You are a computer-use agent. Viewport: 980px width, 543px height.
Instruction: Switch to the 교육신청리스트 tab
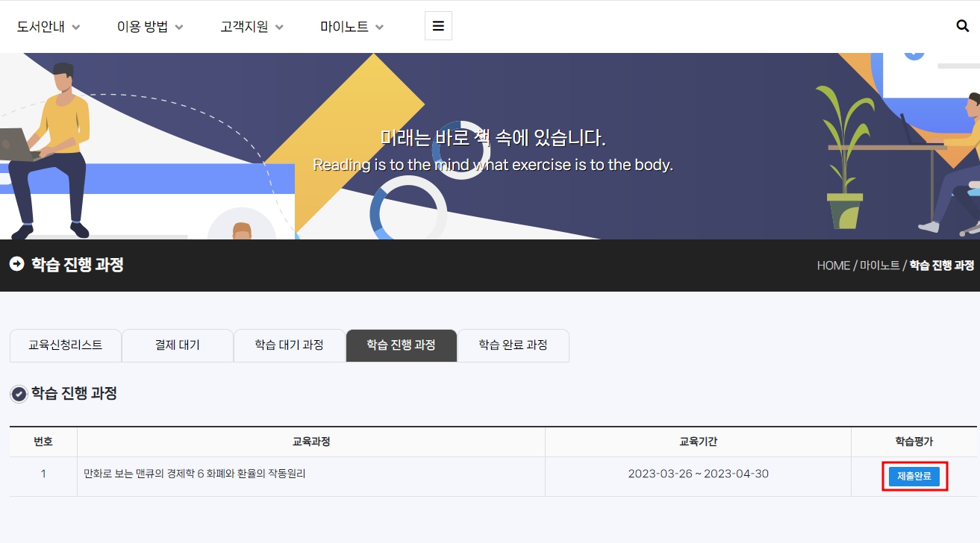(x=66, y=345)
